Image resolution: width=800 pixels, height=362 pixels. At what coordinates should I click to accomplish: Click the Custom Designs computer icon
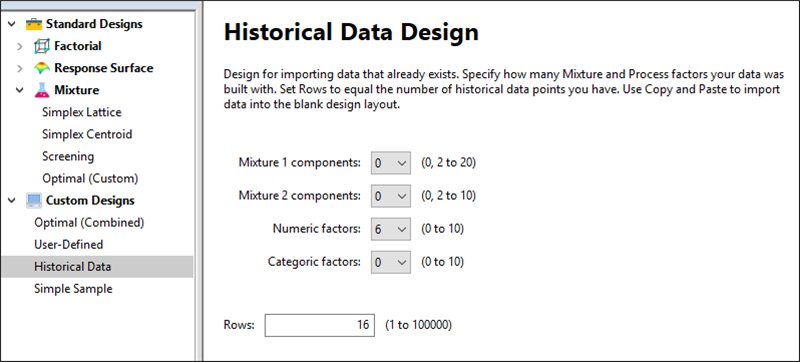tap(34, 200)
